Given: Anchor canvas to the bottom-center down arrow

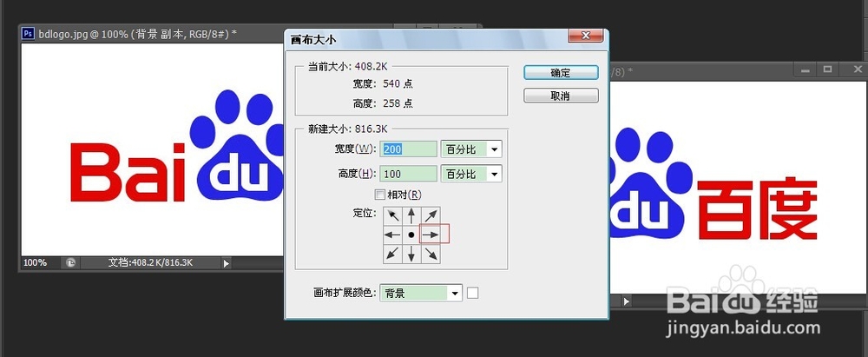Looking at the screenshot, I should 411,254.
